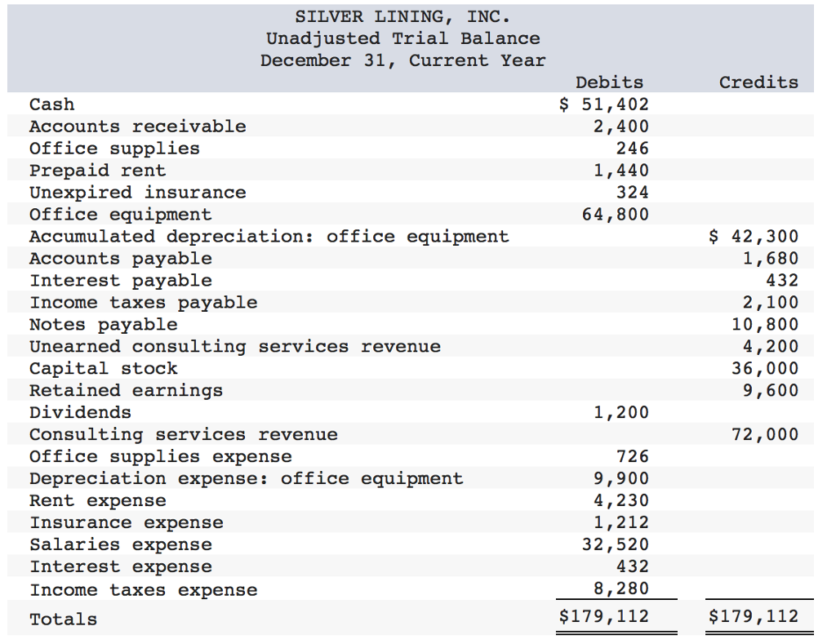Select the Accounts receivable row label
This screenshot has width=836, height=644.
[137, 127]
